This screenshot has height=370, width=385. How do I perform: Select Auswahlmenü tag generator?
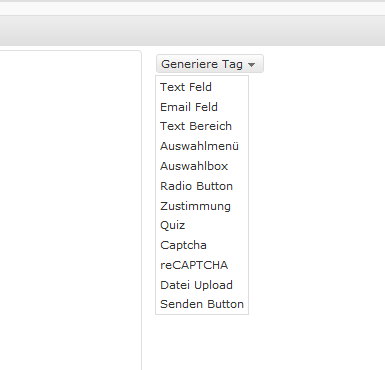[199, 146]
